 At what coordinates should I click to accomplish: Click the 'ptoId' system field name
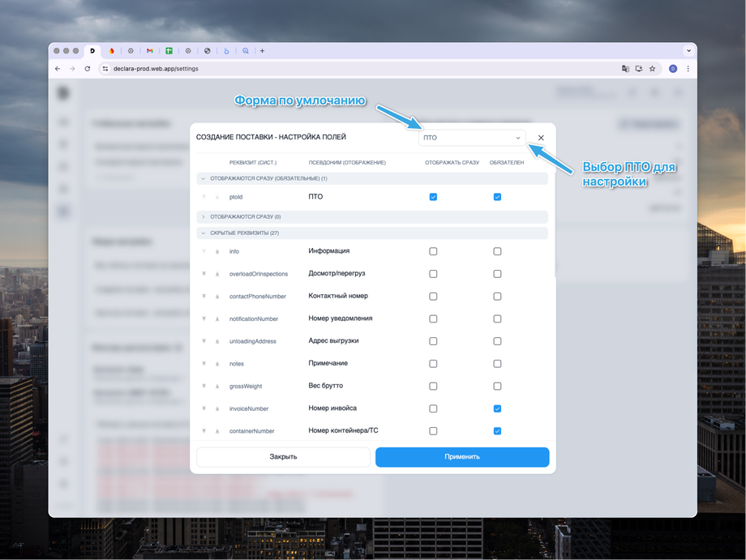tap(236, 197)
